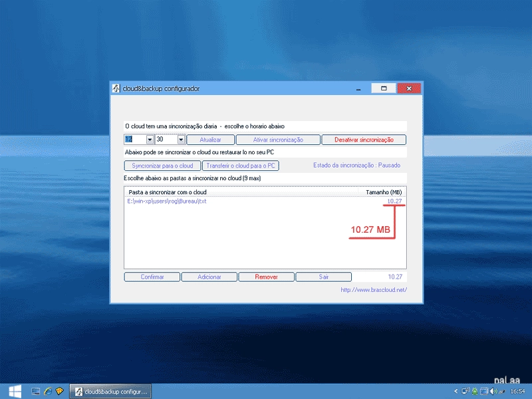The image size is (532, 399).
Task: Click the Tamanho (MB) column header
Action: [382, 192]
